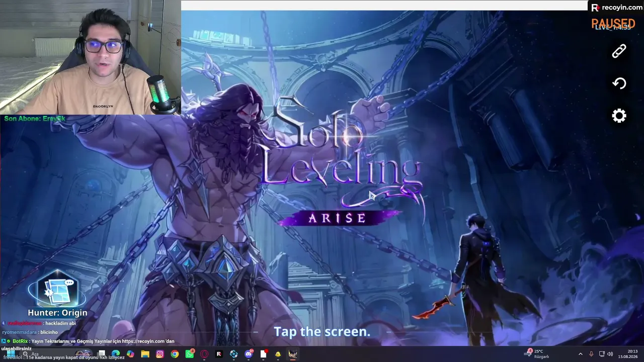The width and height of the screenshot is (644, 362).
Task: Open Opera browser from the taskbar
Action: tap(204, 354)
